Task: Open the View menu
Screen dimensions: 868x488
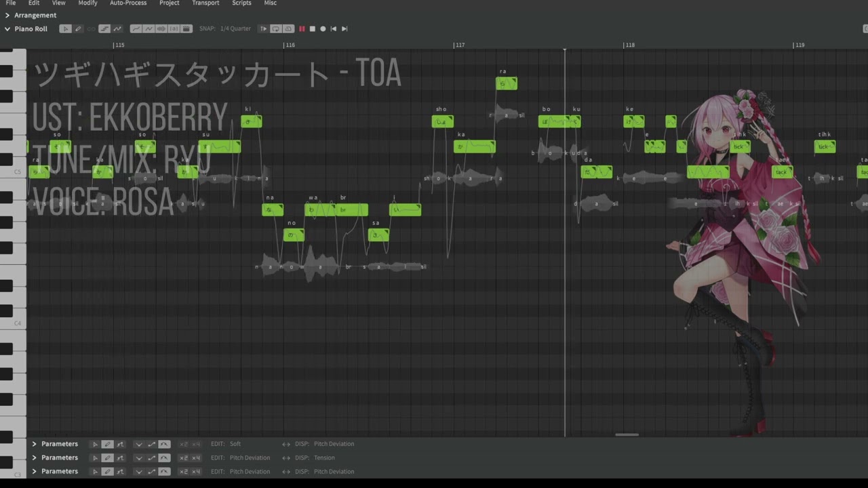Action: 59,3
